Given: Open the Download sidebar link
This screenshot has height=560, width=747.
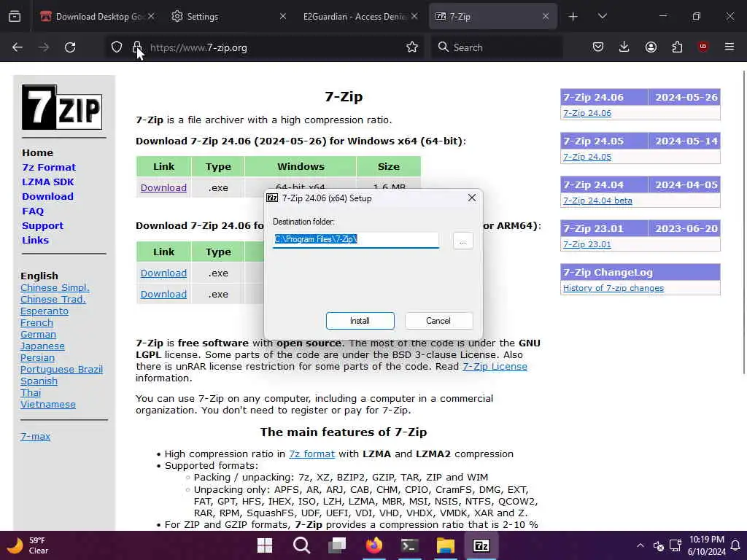Looking at the screenshot, I should (x=47, y=196).
